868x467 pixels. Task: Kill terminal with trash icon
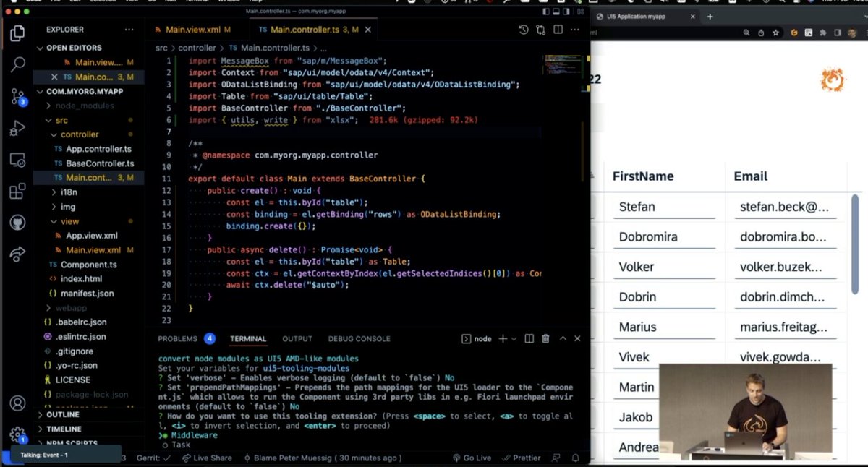545,338
